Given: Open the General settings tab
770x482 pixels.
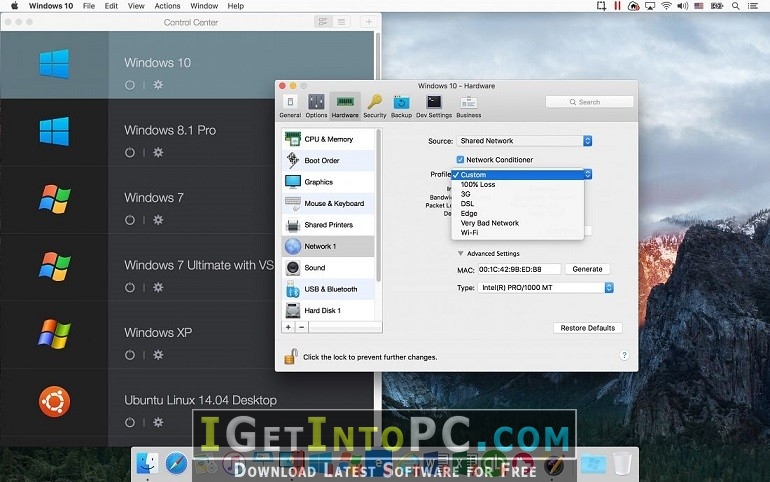Looking at the screenshot, I should (x=290, y=107).
